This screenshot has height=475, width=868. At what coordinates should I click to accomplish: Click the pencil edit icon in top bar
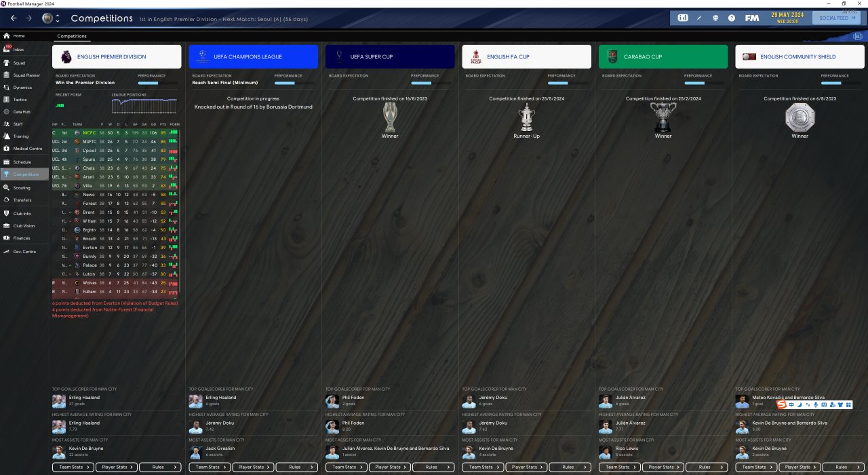[x=699, y=18]
